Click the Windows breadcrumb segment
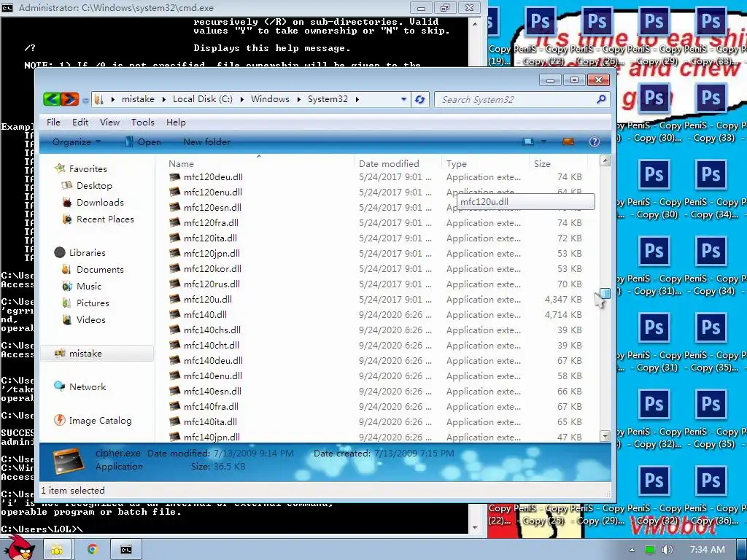The width and height of the screenshot is (747, 560). pos(270,99)
